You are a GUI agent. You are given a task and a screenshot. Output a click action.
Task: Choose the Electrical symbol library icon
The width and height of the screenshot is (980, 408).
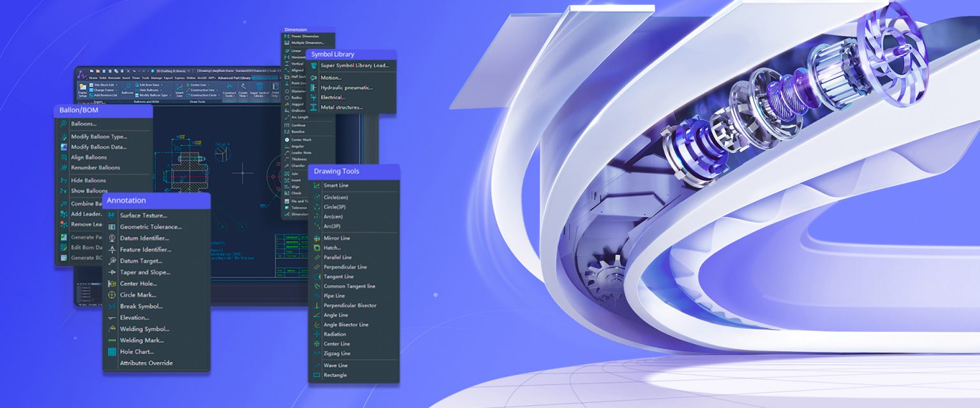[x=313, y=98]
